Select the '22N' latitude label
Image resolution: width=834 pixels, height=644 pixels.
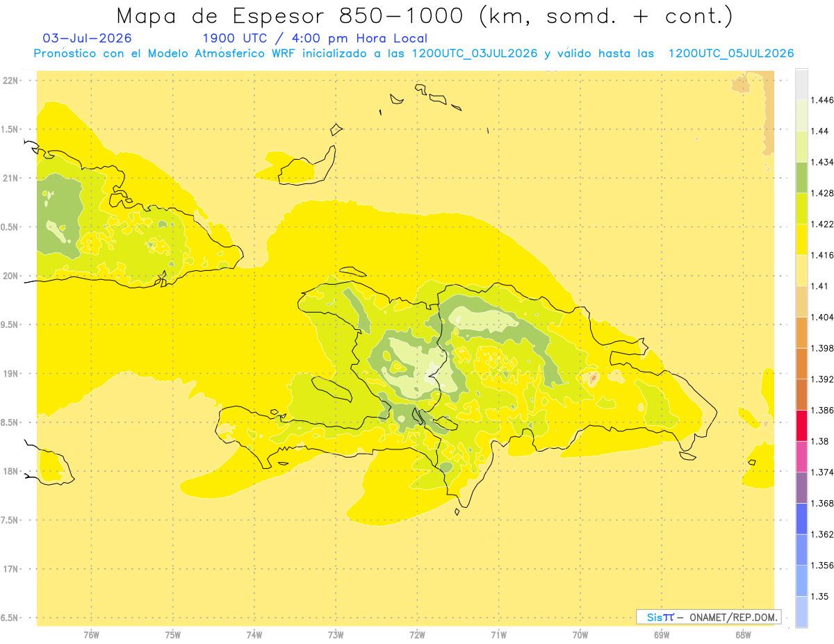click(11, 81)
